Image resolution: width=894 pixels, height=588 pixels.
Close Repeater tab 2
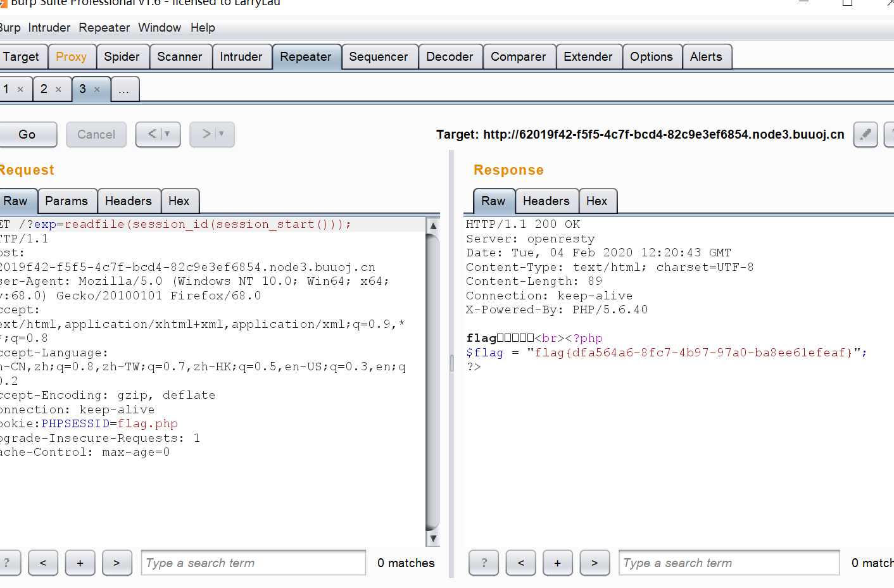point(58,89)
